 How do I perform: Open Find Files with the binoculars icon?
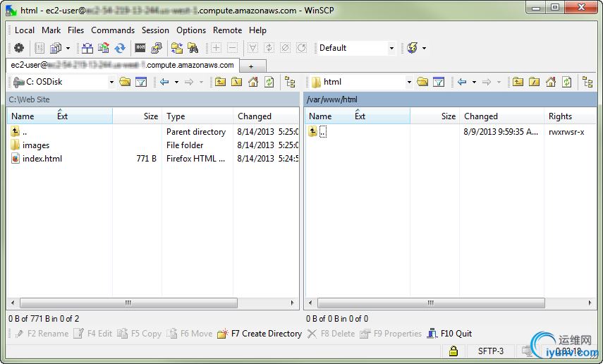(x=193, y=48)
